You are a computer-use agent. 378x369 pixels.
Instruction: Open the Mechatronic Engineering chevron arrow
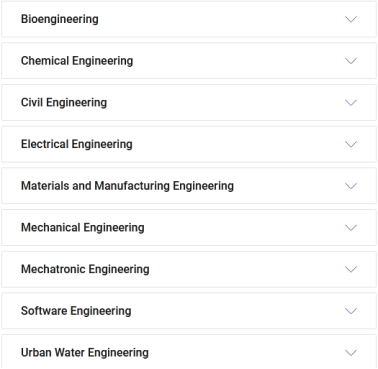click(x=351, y=269)
